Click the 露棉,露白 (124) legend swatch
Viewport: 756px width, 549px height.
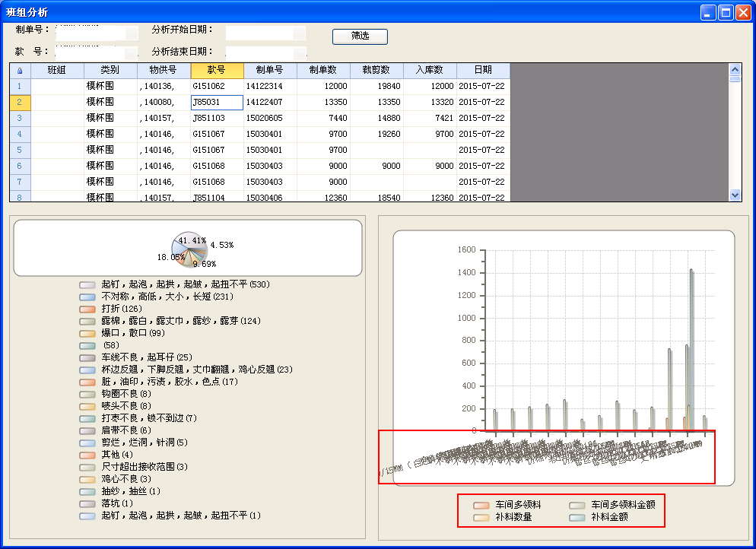(87, 322)
